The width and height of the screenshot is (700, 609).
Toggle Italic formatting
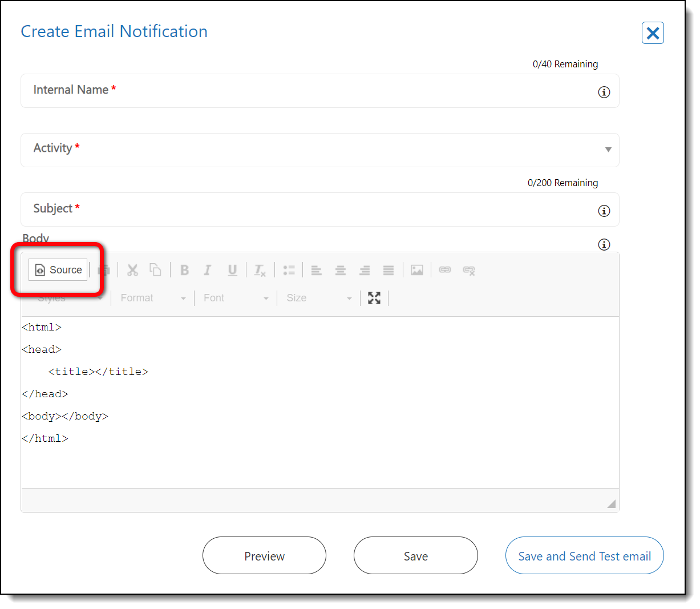(208, 270)
